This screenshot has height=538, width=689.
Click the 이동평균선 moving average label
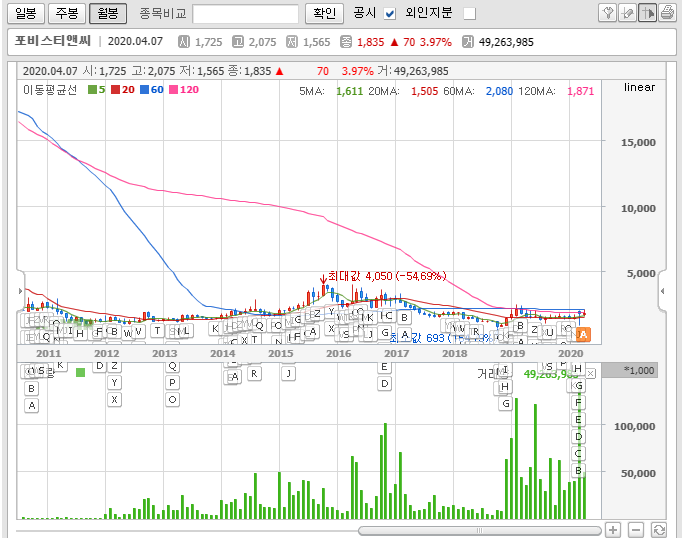50,90
